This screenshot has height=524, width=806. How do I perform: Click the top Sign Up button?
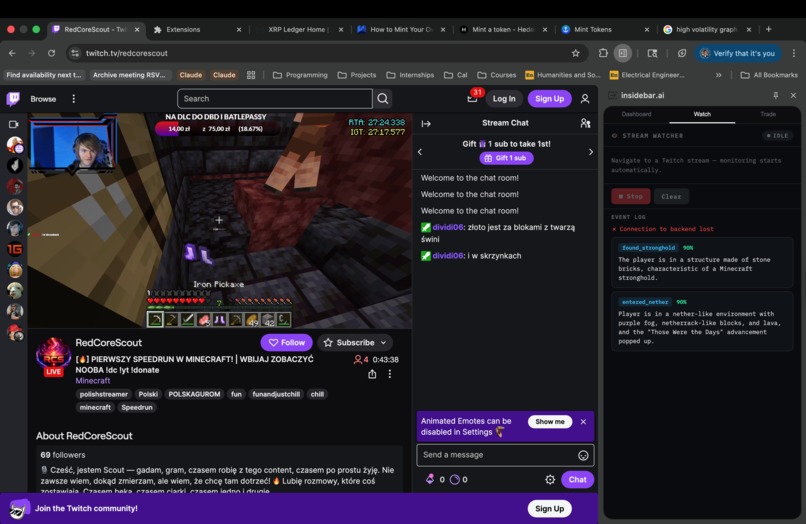(x=549, y=99)
